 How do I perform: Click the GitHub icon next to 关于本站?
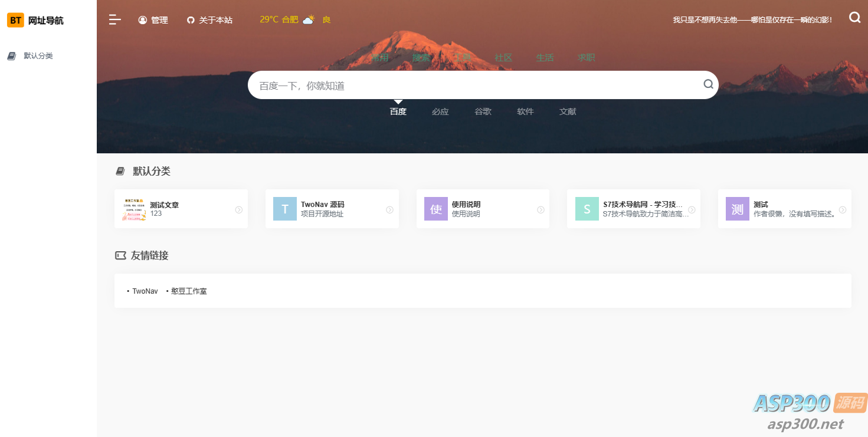coord(190,19)
